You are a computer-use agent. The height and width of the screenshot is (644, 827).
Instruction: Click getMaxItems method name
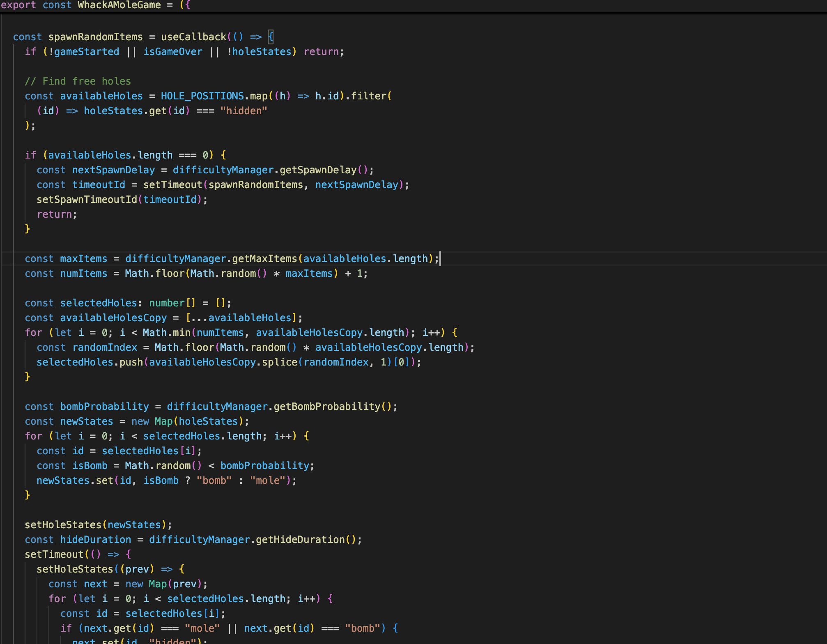point(264,259)
